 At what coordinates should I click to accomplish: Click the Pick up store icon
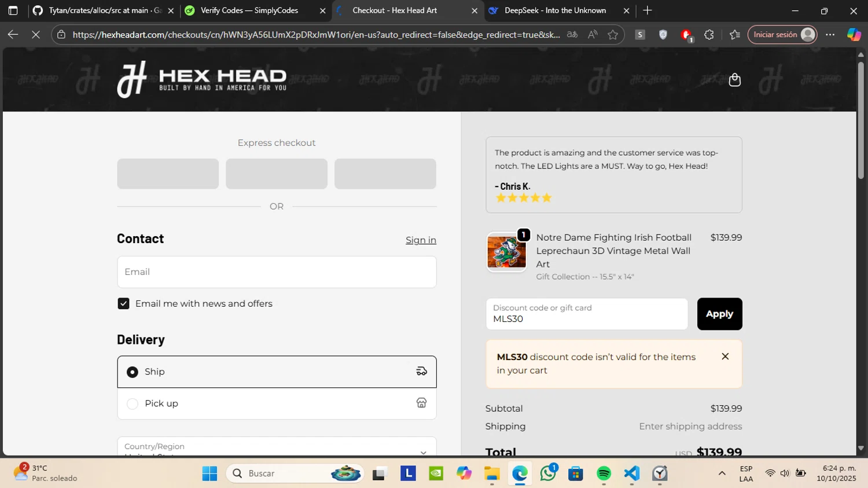(421, 403)
